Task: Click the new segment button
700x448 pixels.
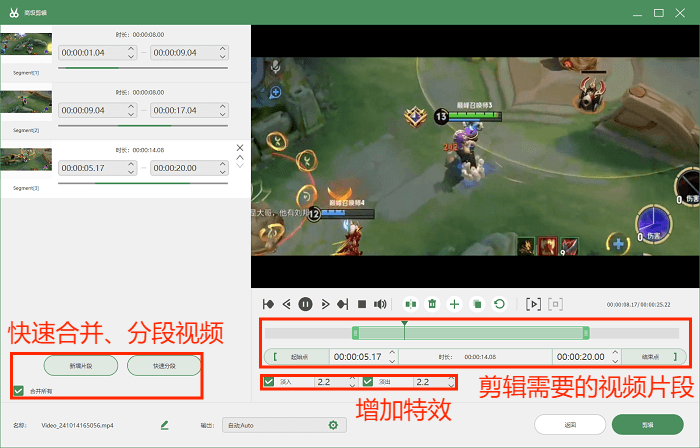Action: pos(81,366)
